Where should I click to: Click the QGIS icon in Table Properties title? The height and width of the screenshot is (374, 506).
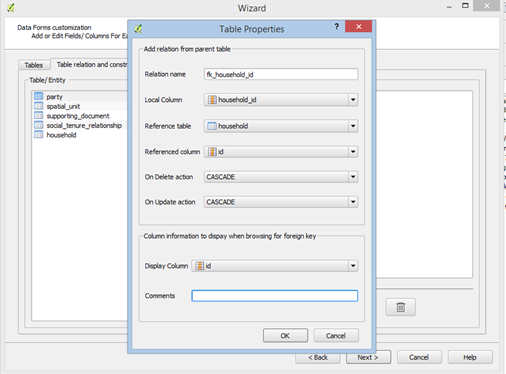click(x=138, y=29)
